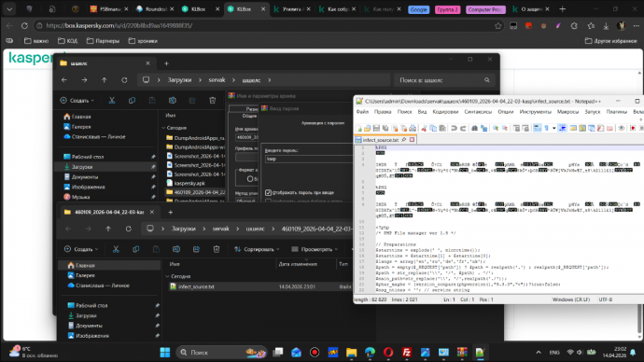This screenshot has height=362, width=644.
Task: Click the browser downloads icon
Action: coord(607,25)
